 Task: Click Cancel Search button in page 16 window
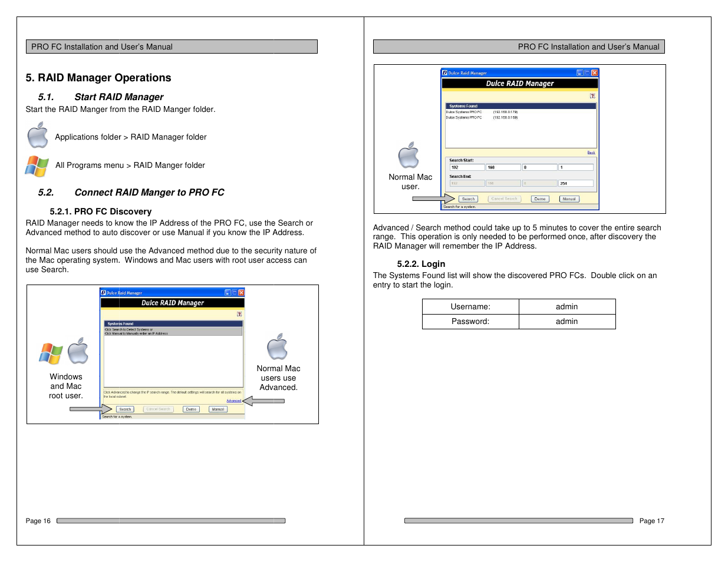click(158, 409)
